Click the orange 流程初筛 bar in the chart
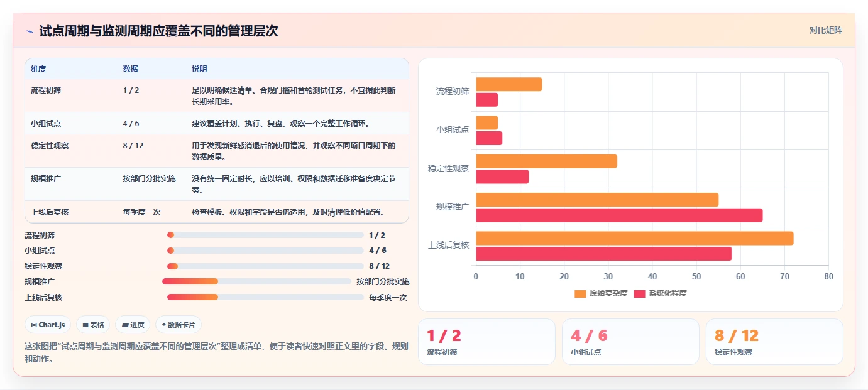868x390 pixels. tap(508, 84)
